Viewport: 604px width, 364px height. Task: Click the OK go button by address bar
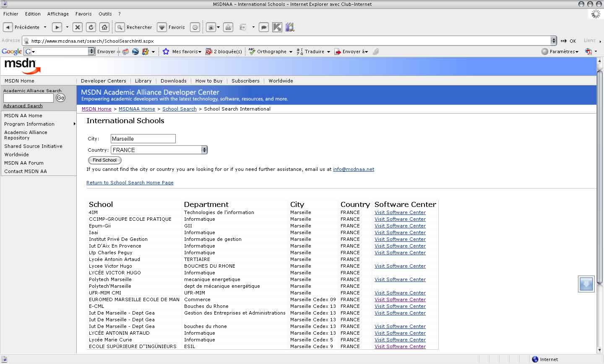pyautogui.click(x=569, y=41)
